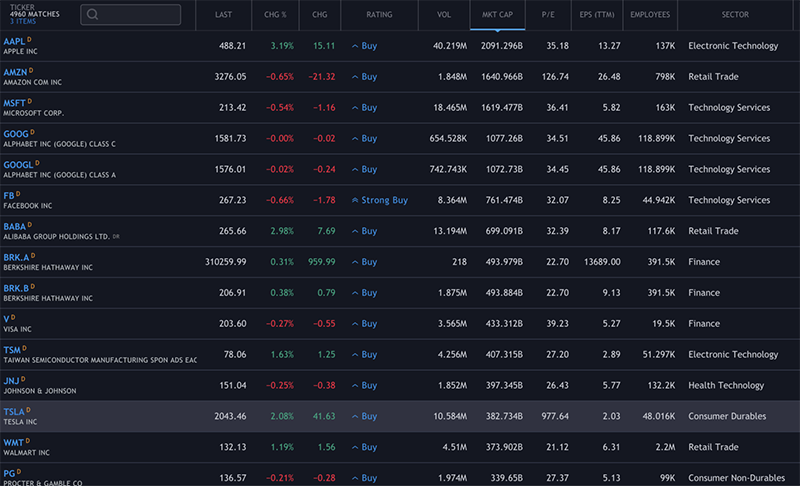This screenshot has height=486, width=800.
Task: Click the Buy rating arrow icon for TSLA
Action: pos(355,417)
